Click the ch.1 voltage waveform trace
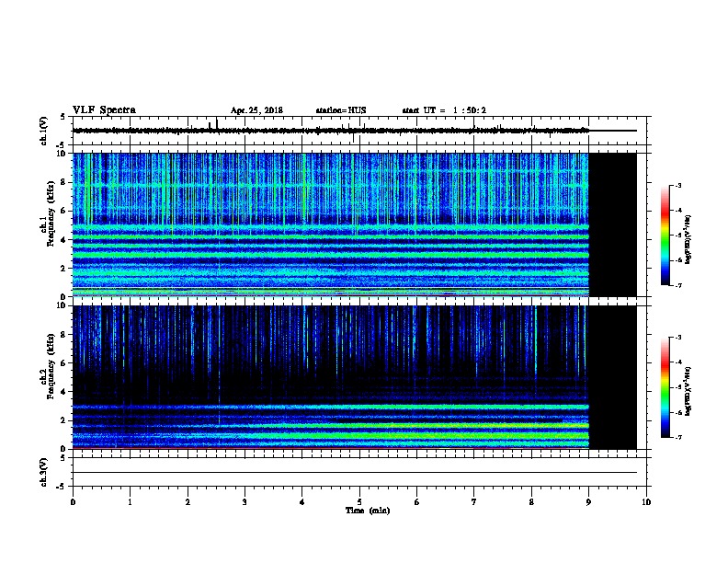Image resolution: width=728 pixels, height=563 pixels. (x=354, y=131)
